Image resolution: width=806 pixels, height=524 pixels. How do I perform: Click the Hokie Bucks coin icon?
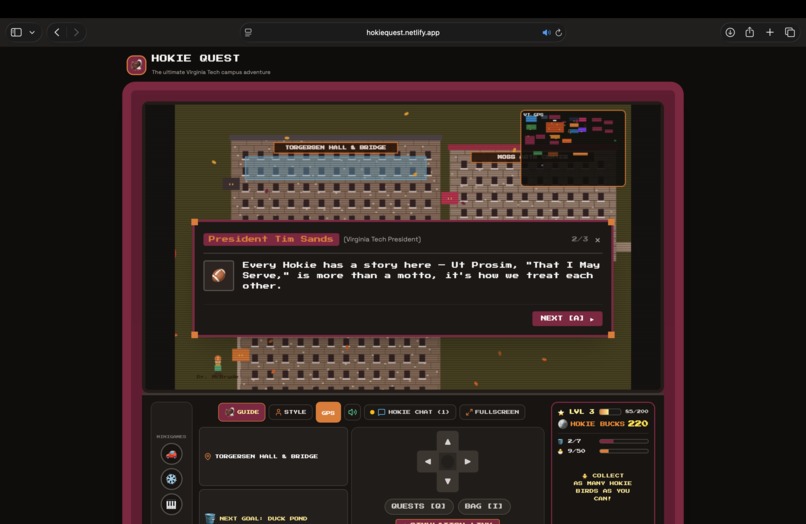coord(562,424)
